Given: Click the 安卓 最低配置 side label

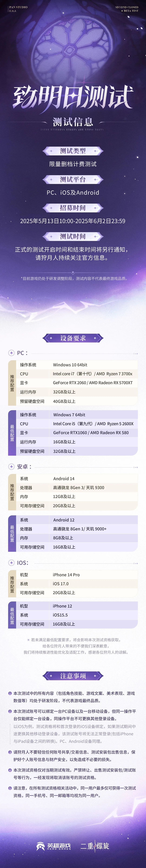Looking at the screenshot, I should tap(12, 533).
